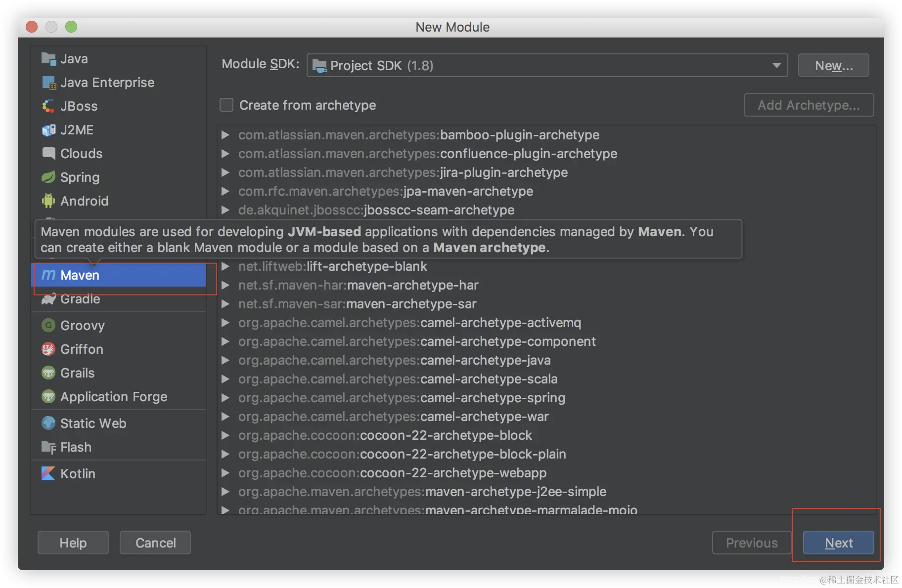Expand bamboo-plugin-archetype entry
The height and width of the screenshot is (588, 902).
pos(225,135)
